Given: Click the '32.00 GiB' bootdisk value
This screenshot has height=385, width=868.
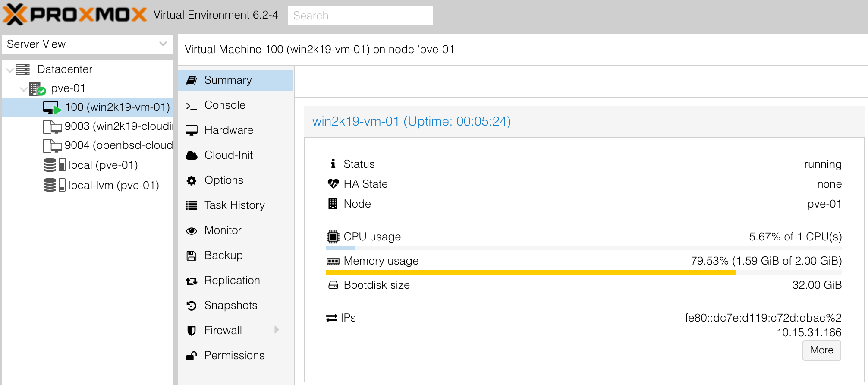Looking at the screenshot, I should click(817, 285).
